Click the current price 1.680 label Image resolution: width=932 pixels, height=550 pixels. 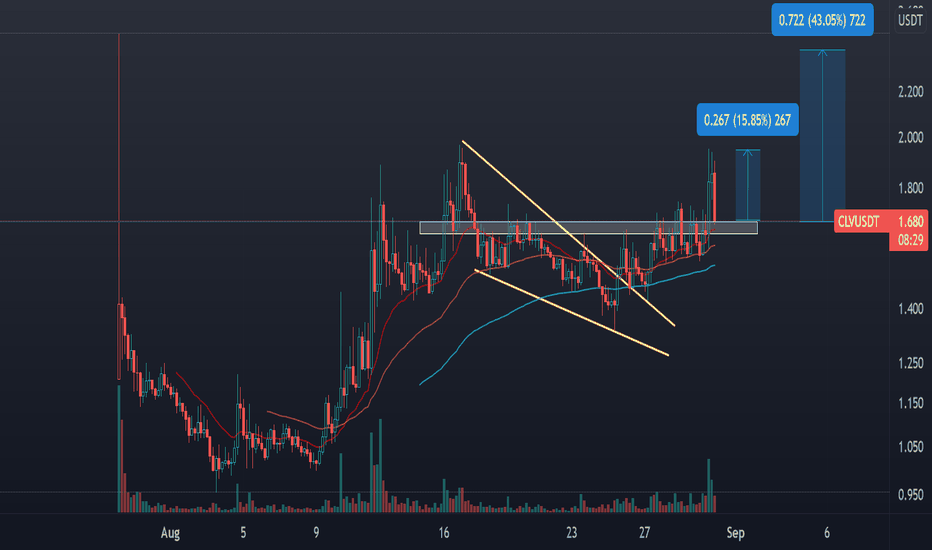910,222
